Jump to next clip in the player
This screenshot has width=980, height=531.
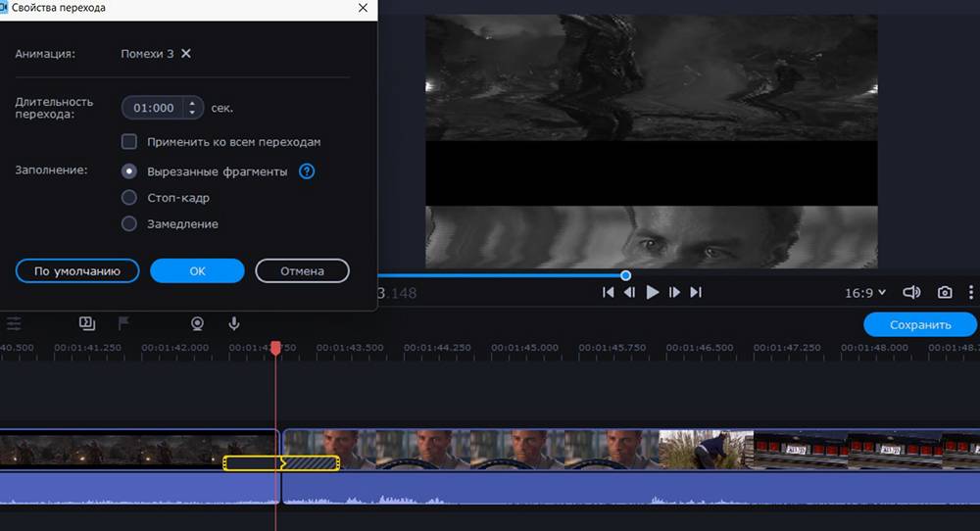point(696,292)
